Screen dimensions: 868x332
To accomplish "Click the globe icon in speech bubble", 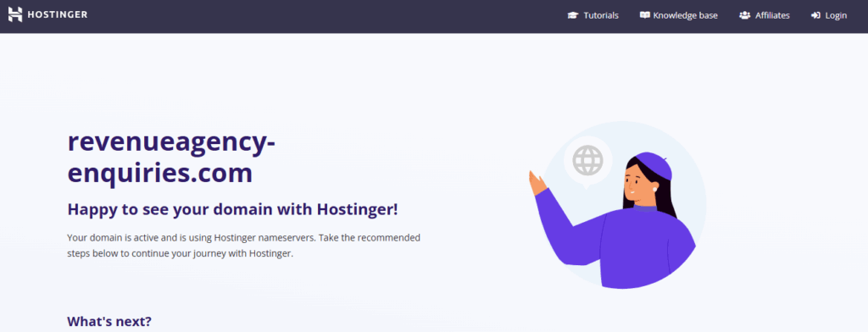I will (x=587, y=160).
